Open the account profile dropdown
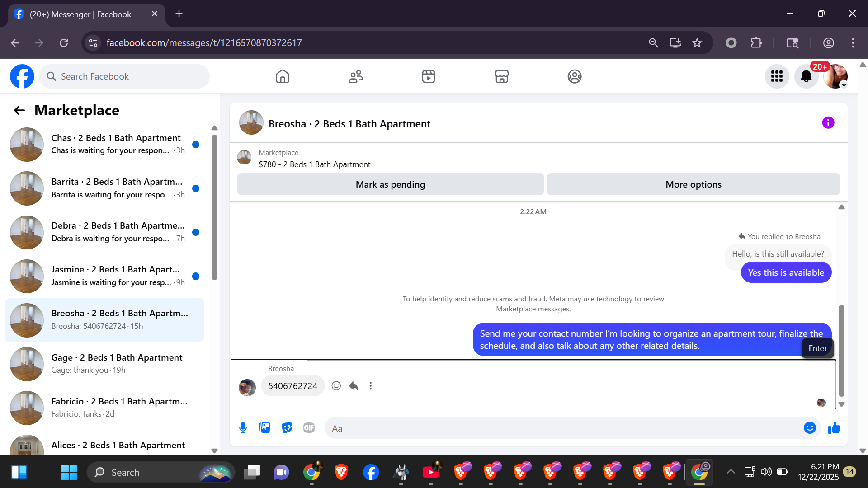 835,76
